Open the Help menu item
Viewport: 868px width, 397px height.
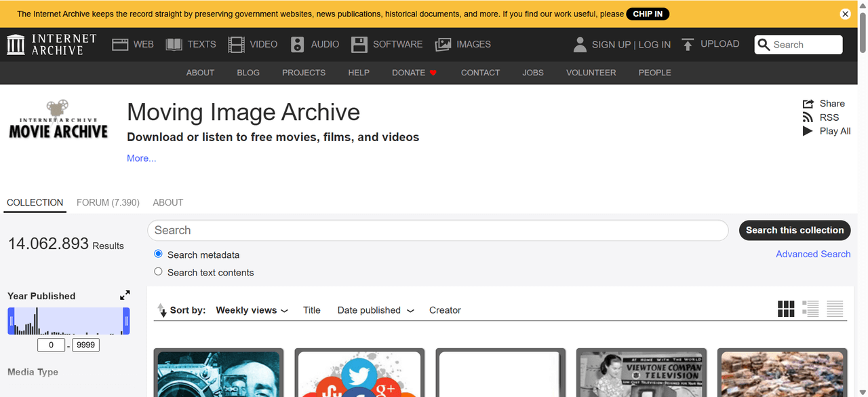[359, 73]
